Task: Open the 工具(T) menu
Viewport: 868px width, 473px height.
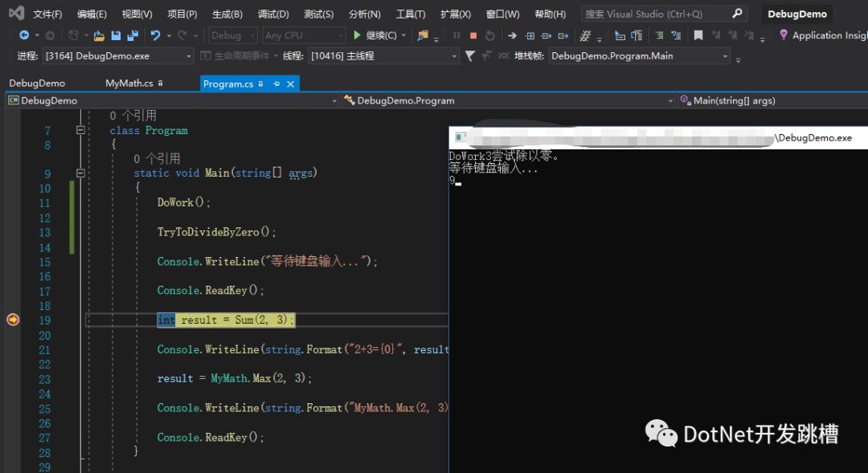Action: click(x=410, y=14)
